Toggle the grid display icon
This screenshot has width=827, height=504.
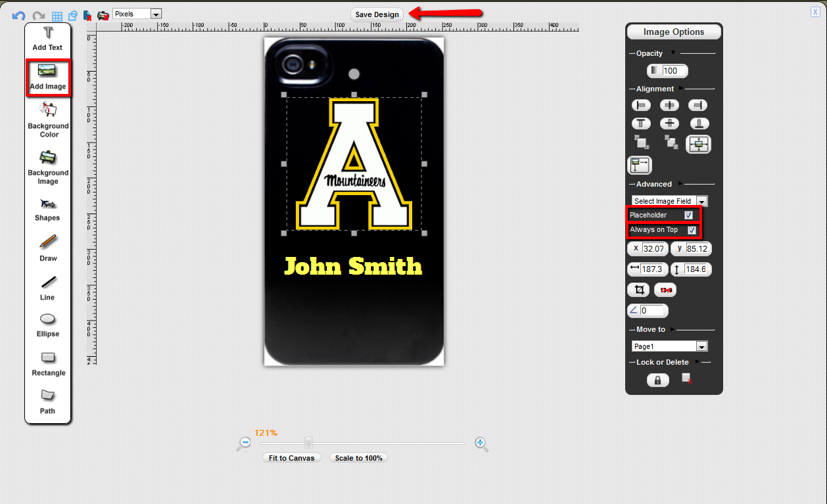click(57, 16)
